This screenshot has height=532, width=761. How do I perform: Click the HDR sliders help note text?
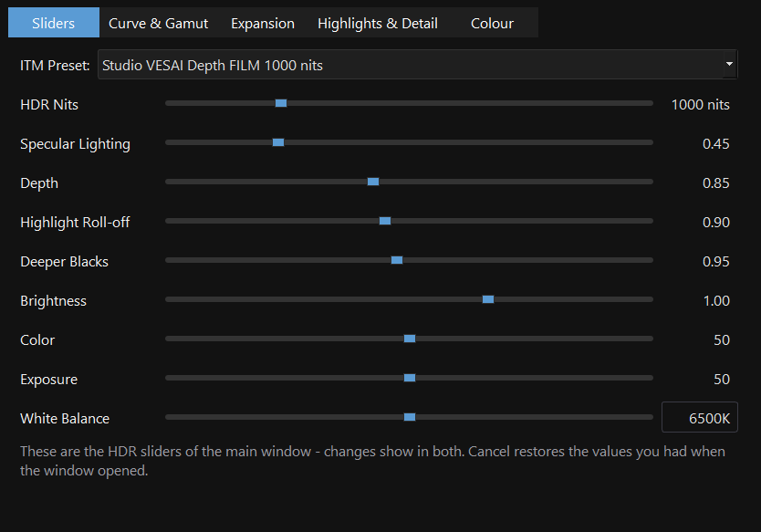click(372, 461)
